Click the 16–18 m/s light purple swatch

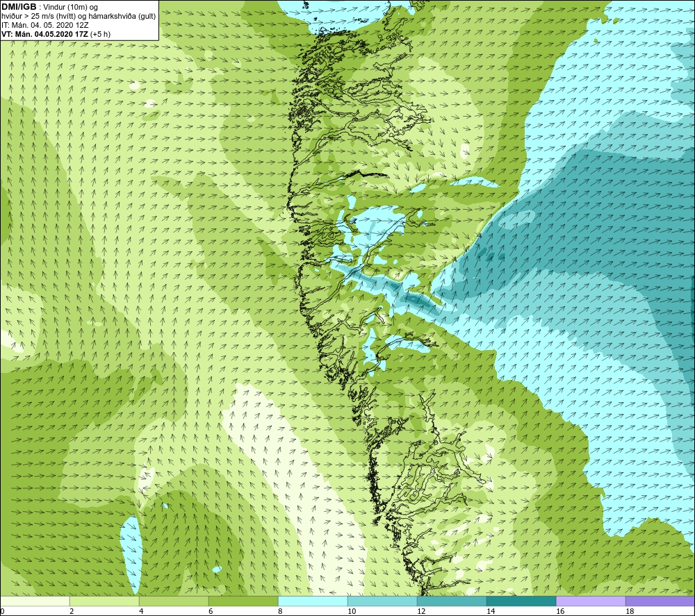(x=590, y=601)
